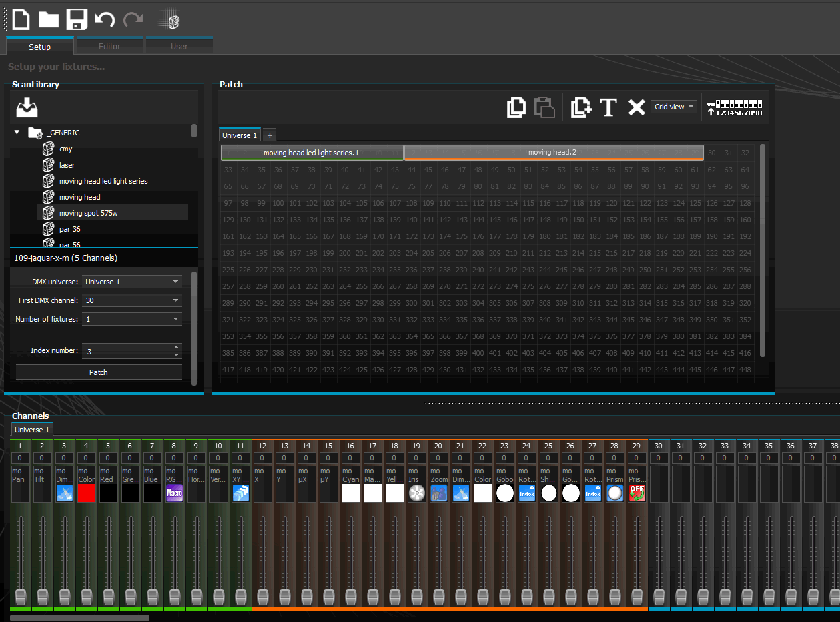Click the fader handle on channel 12
The height and width of the screenshot is (622, 840).
pyautogui.click(x=262, y=596)
